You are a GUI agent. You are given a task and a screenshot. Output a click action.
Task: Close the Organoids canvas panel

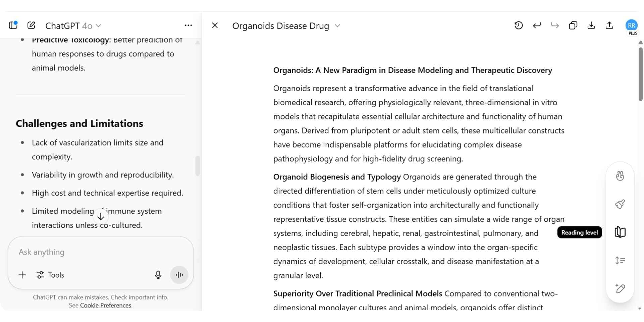215,25
